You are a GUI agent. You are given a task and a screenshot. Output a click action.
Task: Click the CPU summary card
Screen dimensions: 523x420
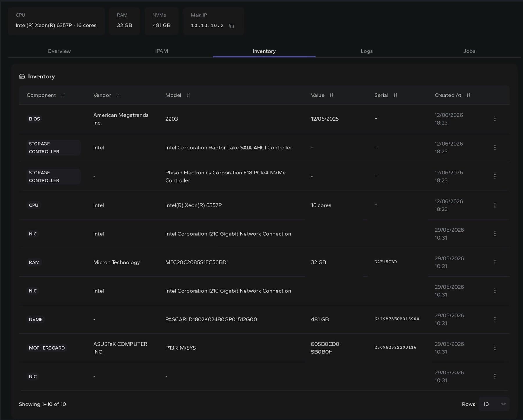pyautogui.click(x=56, y=21)
